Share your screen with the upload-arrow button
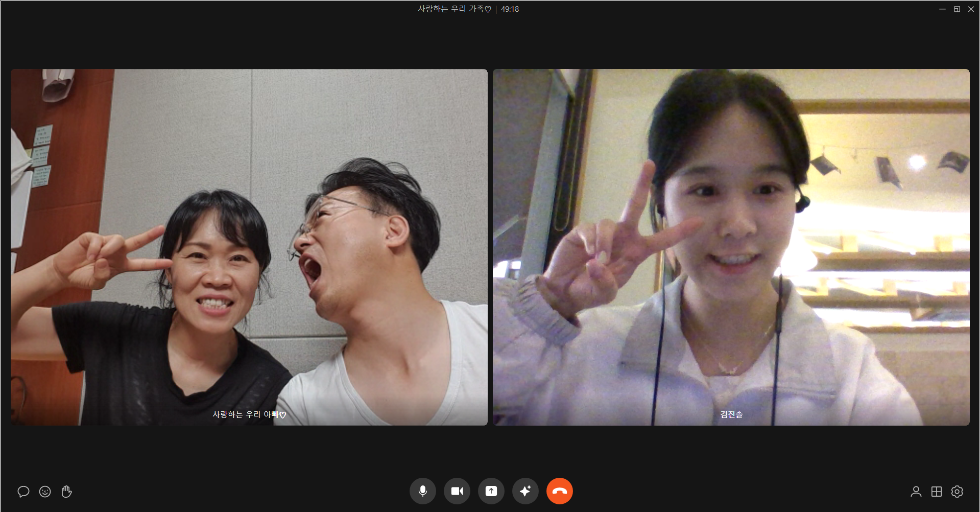Screen dimensions: 980x512 pyautogui.click(x=491, y=491)
